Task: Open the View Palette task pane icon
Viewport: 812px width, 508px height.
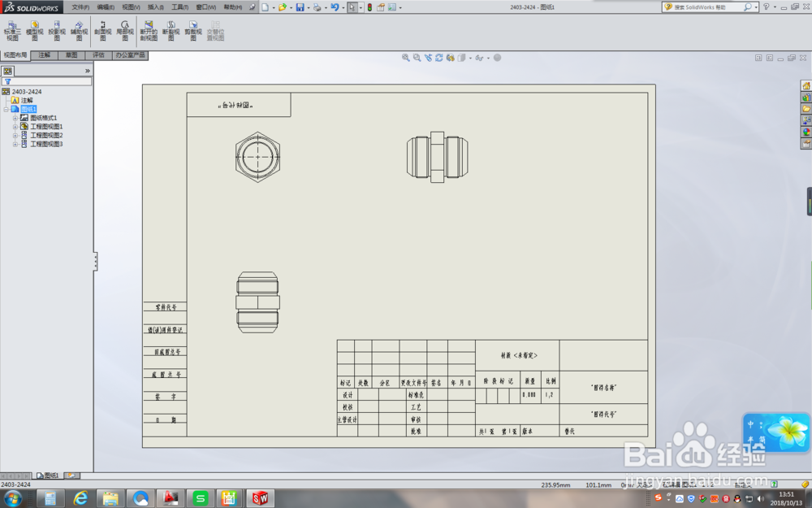Action: tap(806, 120)
